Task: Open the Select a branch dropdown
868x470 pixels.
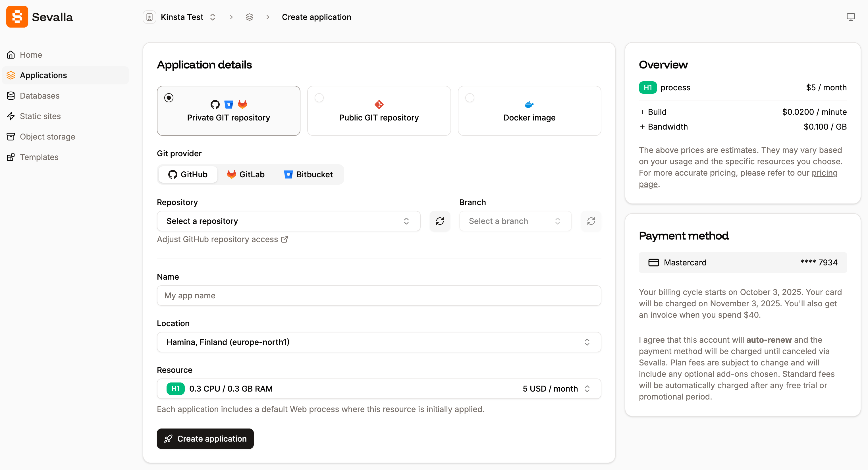Action: pyautogui.click(x=515, y=221)
